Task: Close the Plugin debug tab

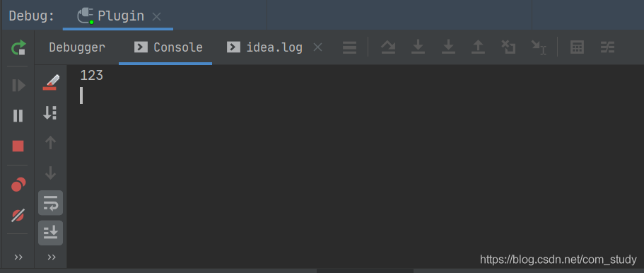Action: (156, 16)
